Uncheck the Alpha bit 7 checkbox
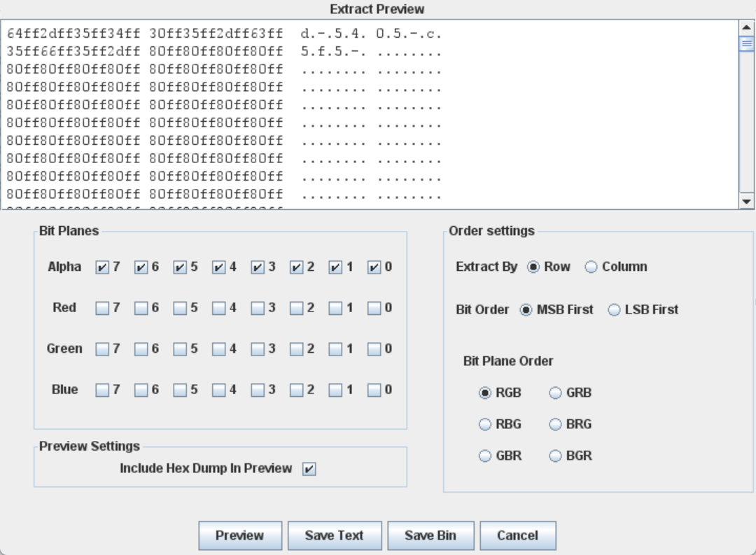 pos(103,267)
